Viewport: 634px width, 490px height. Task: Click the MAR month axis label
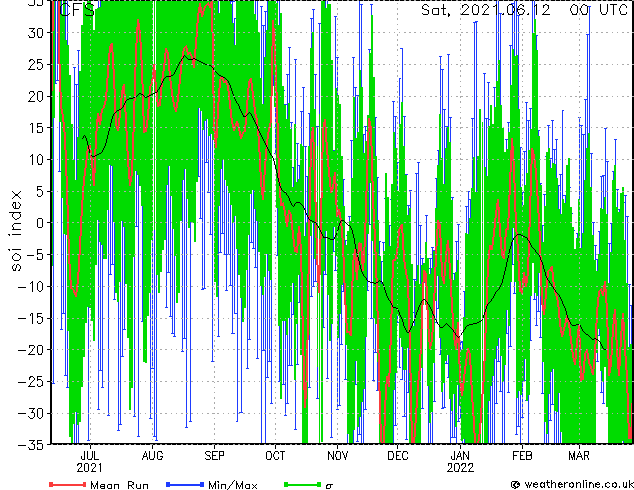579,456
